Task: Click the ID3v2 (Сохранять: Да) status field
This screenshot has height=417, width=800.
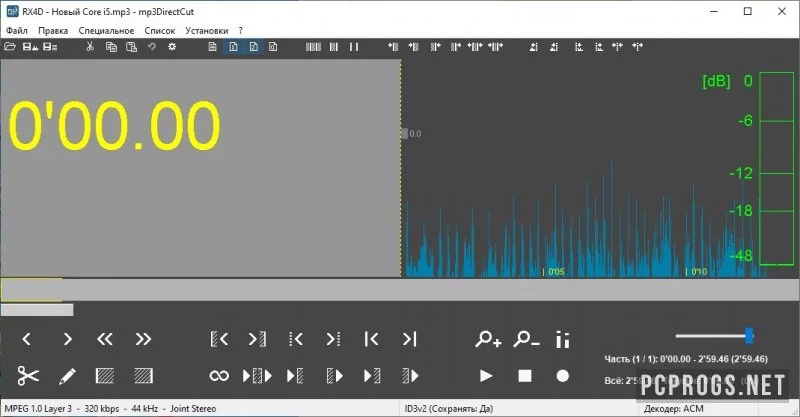Action: (x=449, y=409)
